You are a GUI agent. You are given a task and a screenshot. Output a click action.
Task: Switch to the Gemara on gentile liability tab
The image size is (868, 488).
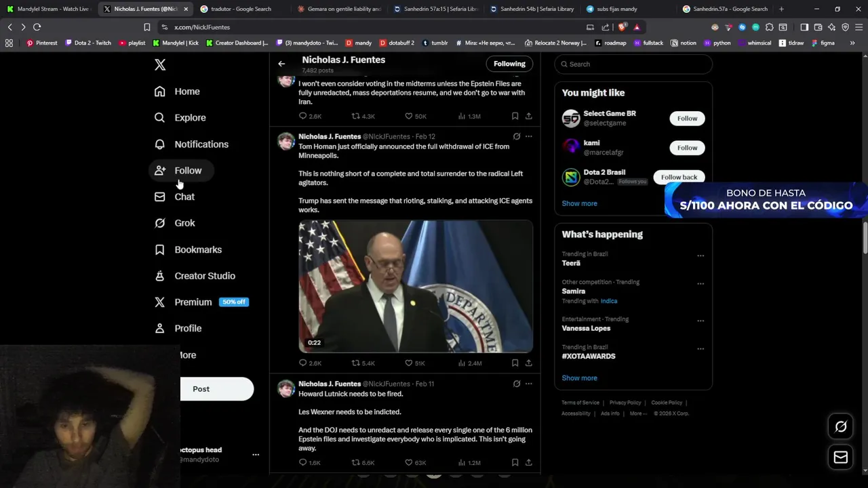(339, 9)
